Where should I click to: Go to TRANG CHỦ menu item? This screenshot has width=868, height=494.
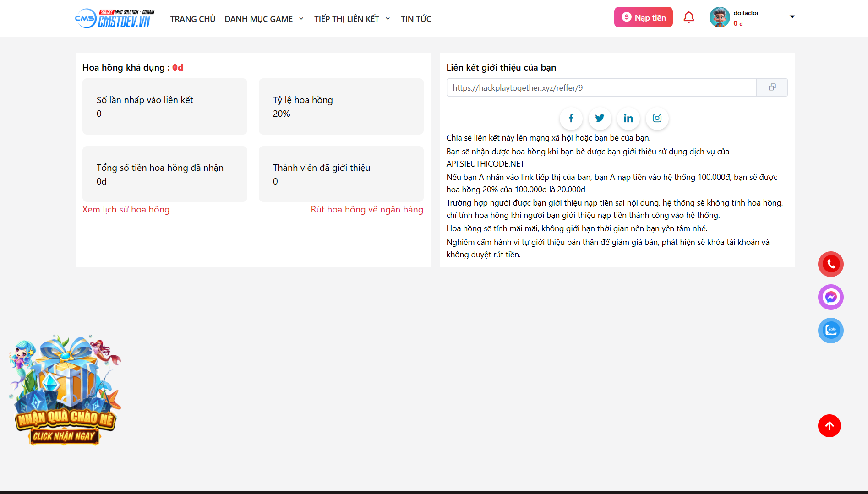[x=192, y=19]
